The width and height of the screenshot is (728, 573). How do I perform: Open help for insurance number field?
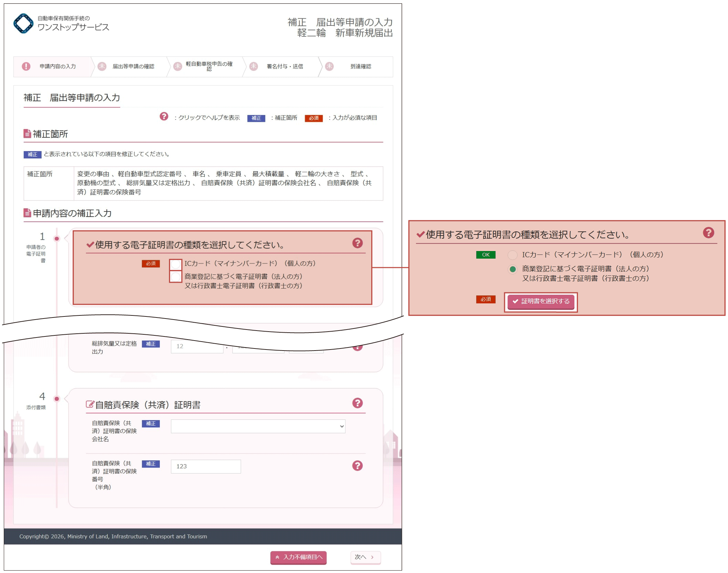coord(357,466)
